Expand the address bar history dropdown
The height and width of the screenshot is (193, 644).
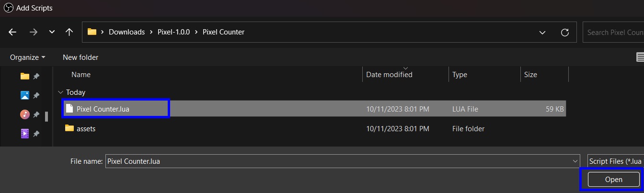542,32
